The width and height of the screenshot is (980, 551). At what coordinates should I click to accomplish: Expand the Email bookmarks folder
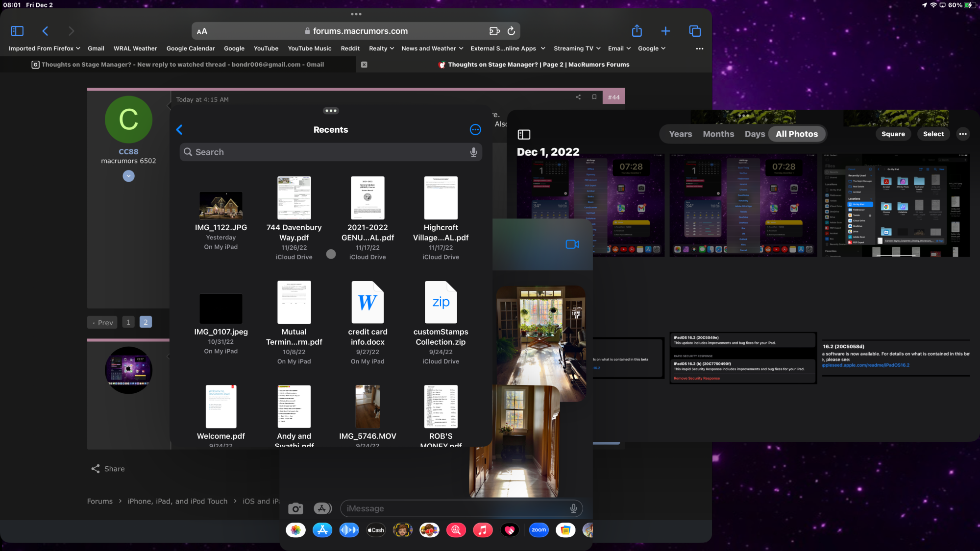619,48
